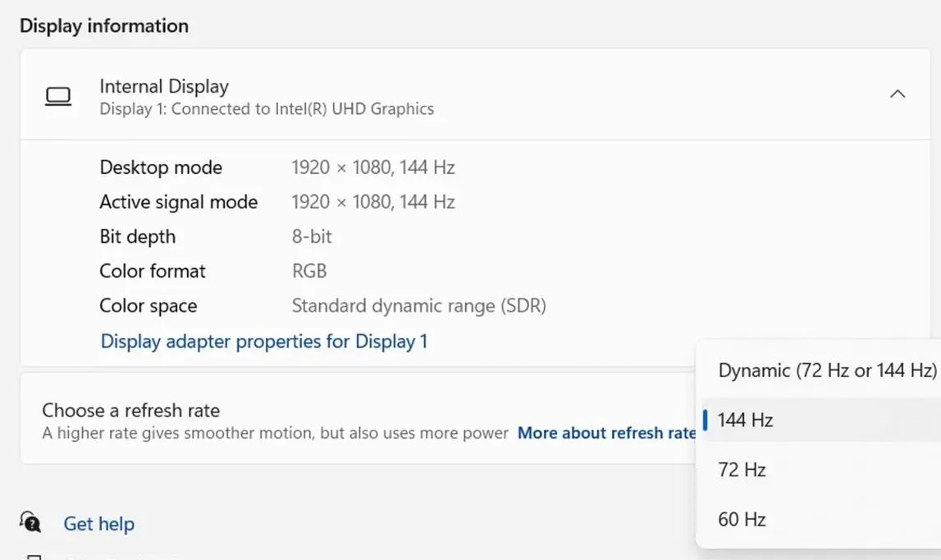The image size is (941, 560).
Task: Click the Display information heading
Action: coord(104,25)
